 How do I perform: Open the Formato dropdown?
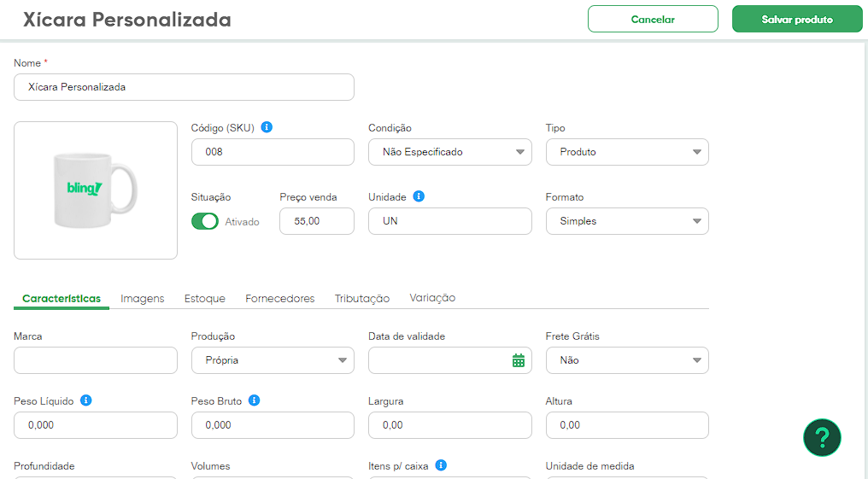coord(626,221)
